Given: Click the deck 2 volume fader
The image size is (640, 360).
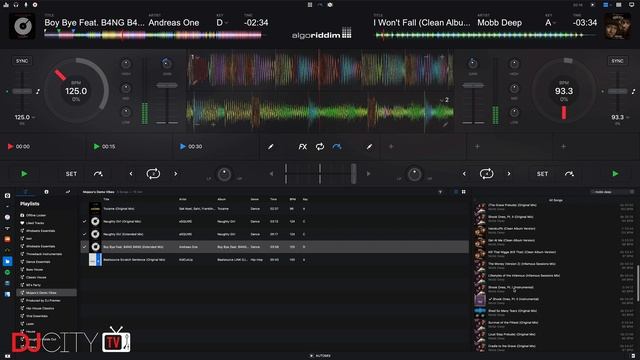Looking at the screenshot, I should [x=473, y=85].
